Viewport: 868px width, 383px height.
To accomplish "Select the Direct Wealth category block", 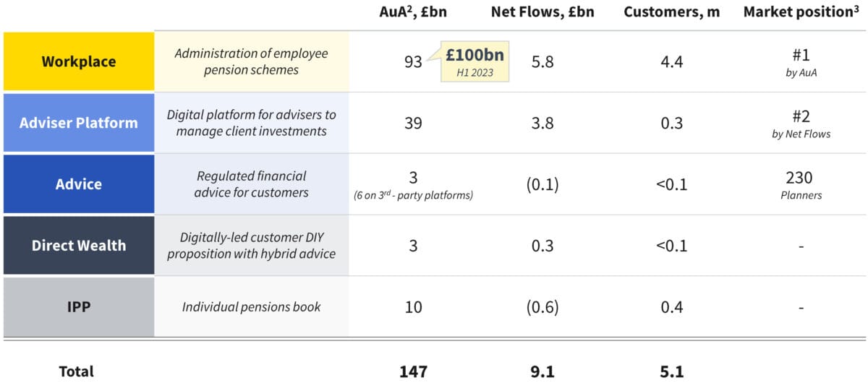I will 78,245.
